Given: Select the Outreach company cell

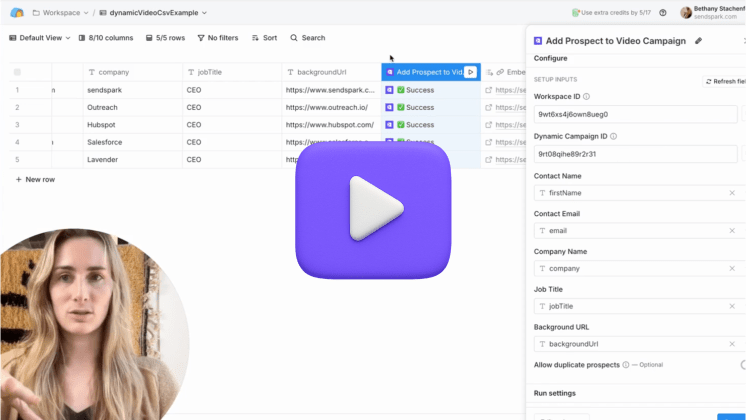Looking at the screenshot, I should tap(133, 107).
